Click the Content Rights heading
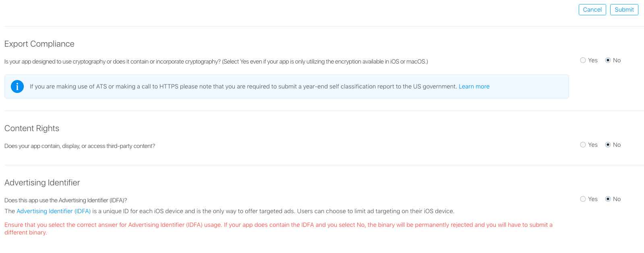644x253 pixels. (x=32, y=128)
